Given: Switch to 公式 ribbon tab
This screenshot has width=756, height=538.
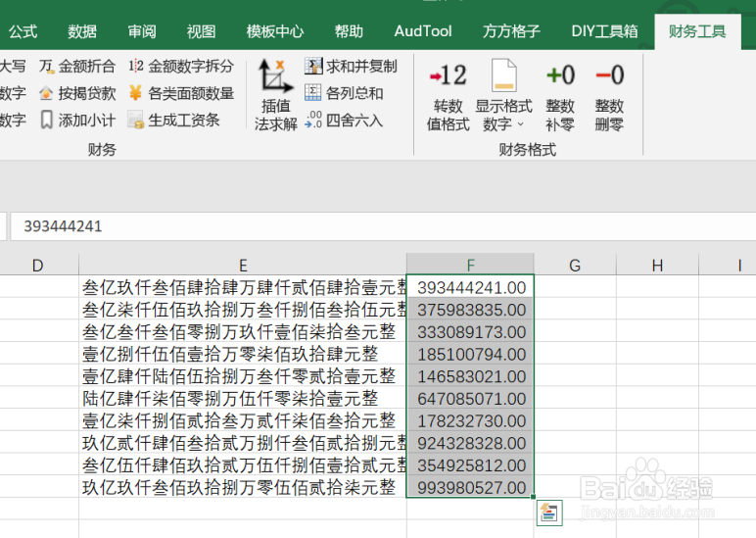Looking at the screenshot, I should click(x=23, y=31).
